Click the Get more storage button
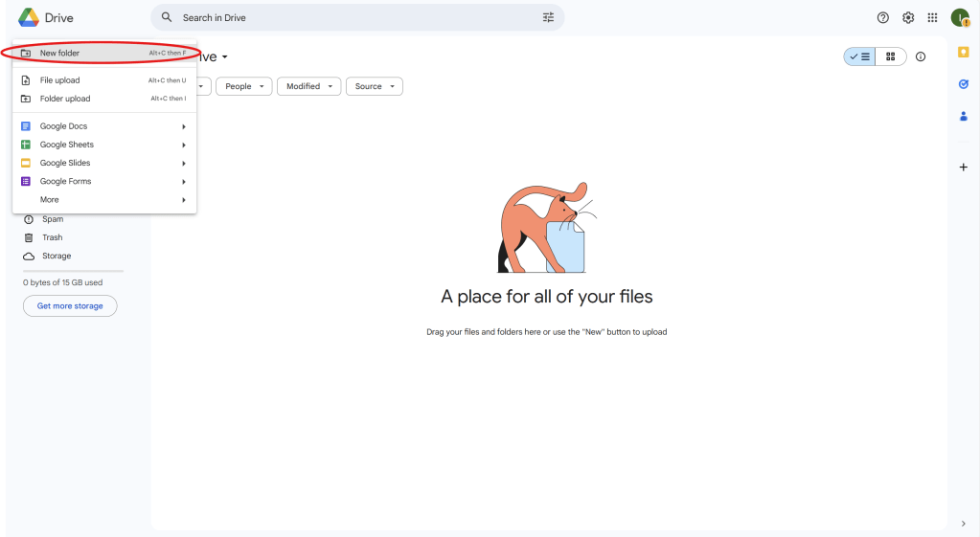The image size is (980, 537). pos(70,306)
